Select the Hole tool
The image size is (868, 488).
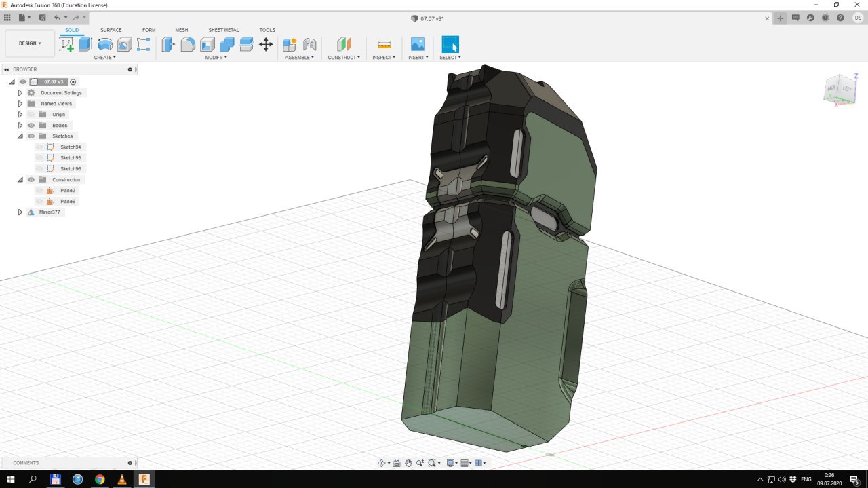125,45
